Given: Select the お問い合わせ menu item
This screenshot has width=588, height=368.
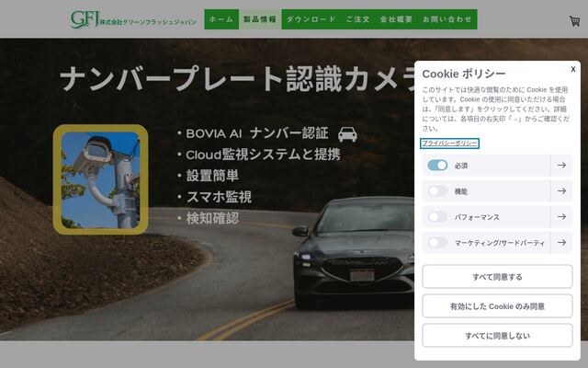Looking at the screenshot, I should (447, 19).
